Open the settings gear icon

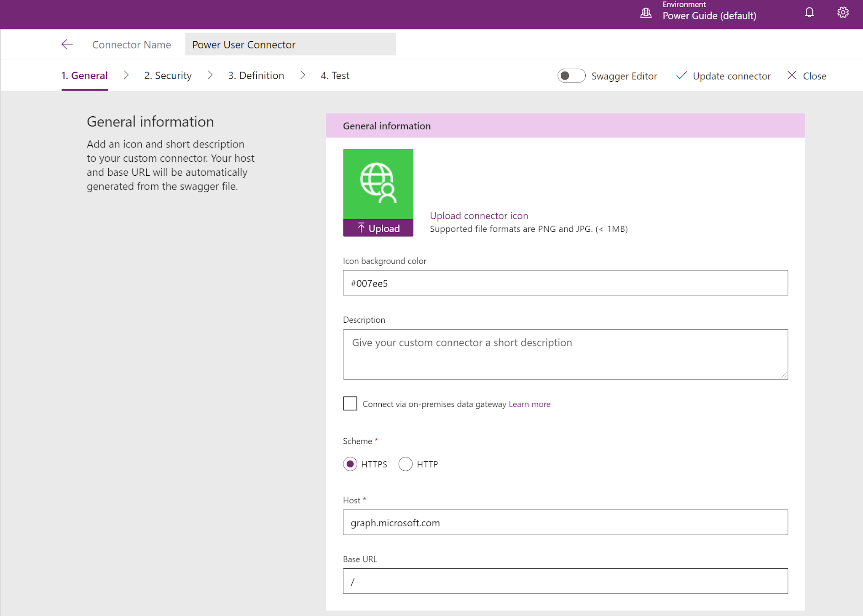843,13
